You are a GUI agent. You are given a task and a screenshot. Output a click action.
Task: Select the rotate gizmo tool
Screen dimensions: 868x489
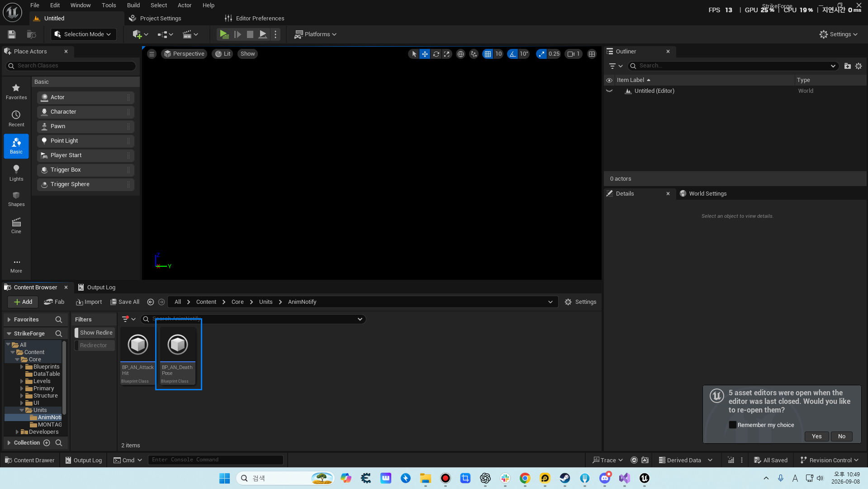pos(436,54)
